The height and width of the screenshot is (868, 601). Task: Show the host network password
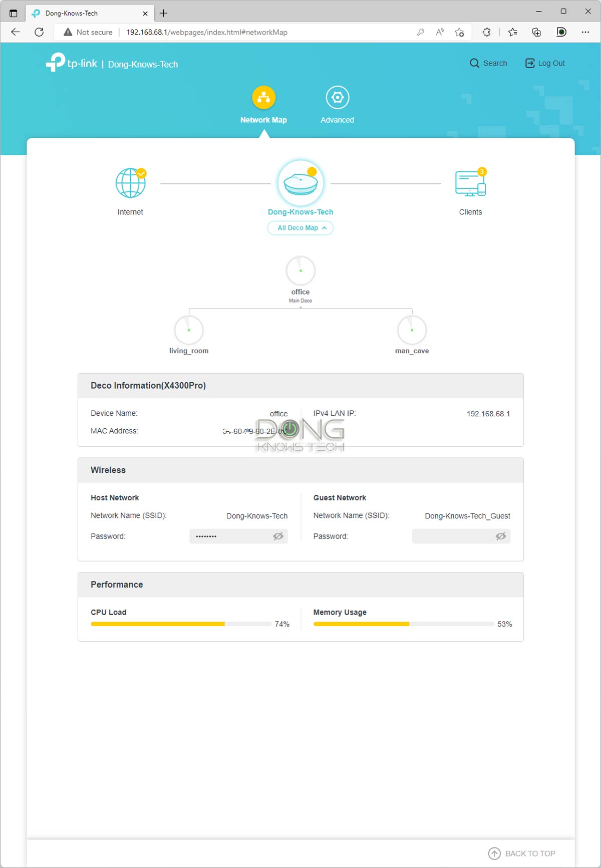(278, 536)
